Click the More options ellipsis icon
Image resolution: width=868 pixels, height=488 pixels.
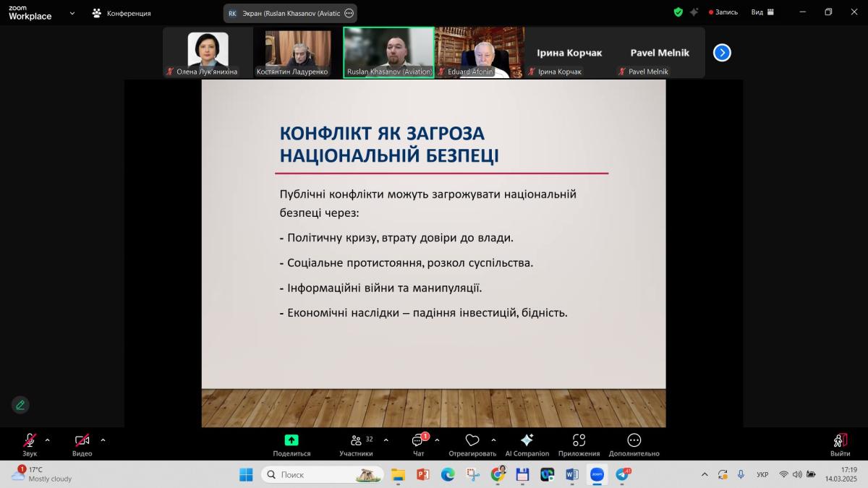click(x=634, y=440)
